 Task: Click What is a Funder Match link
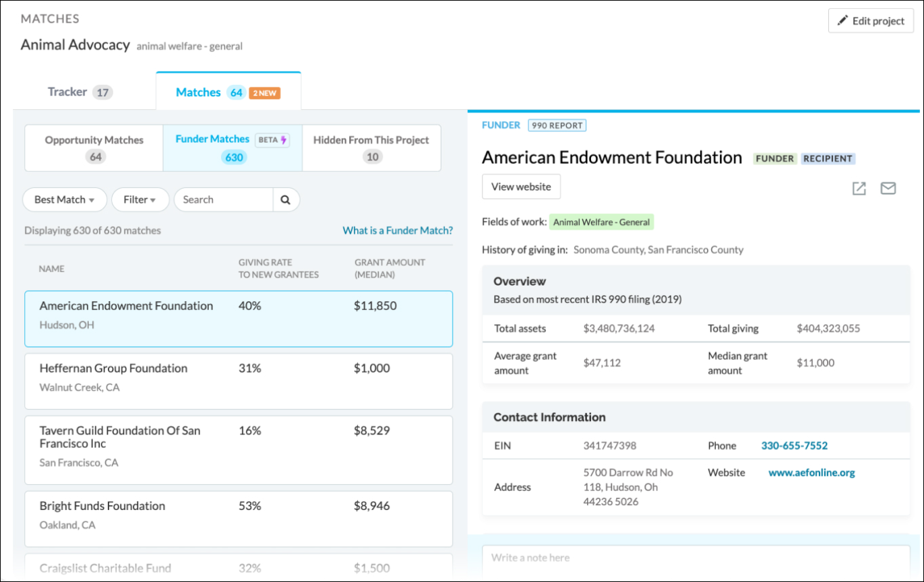tap(398, 230)
